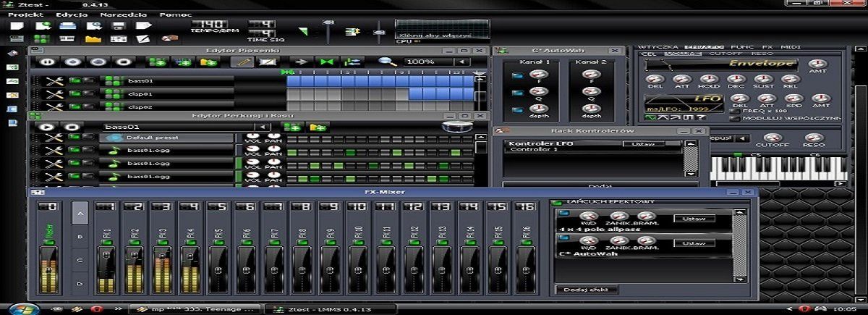Viewport: 868px width, 315px height.
Task: Click Ustaw for 4x4 pole allpass
Action: pos(694,218)
